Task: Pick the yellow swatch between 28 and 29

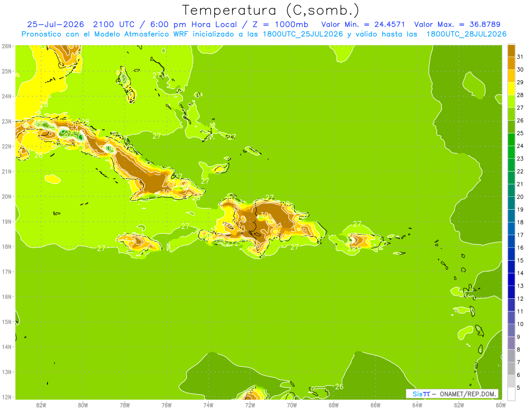Action: coord(511,89)
